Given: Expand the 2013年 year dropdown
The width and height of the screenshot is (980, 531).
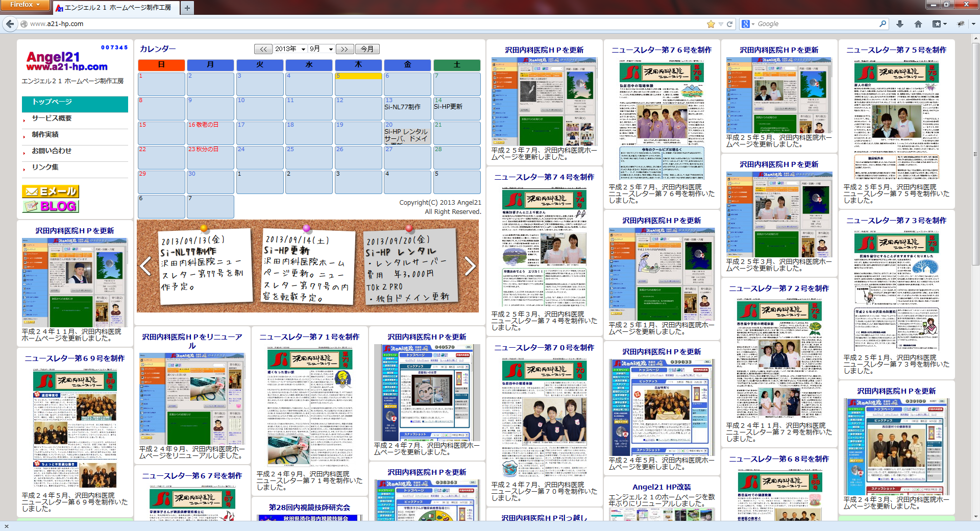Looking at the screenshot, I should click(x=290, y=49).
